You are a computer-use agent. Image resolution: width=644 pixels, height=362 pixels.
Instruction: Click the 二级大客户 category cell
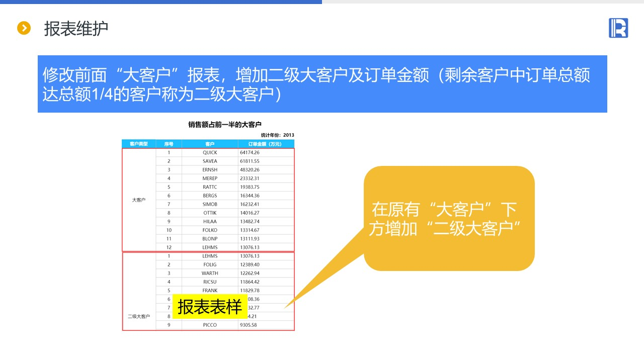coord(139,316)
